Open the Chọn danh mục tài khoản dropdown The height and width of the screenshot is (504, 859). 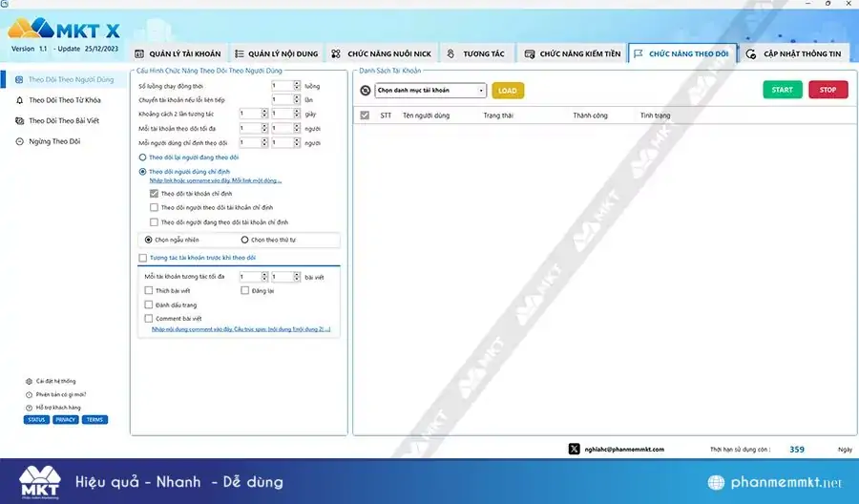[x=430, y=91]
